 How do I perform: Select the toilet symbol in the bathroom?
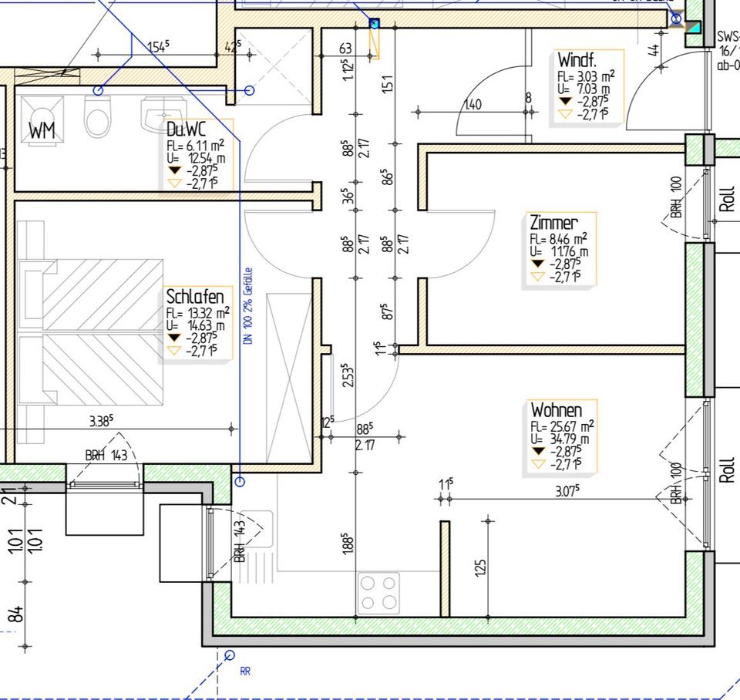point(98,119)
